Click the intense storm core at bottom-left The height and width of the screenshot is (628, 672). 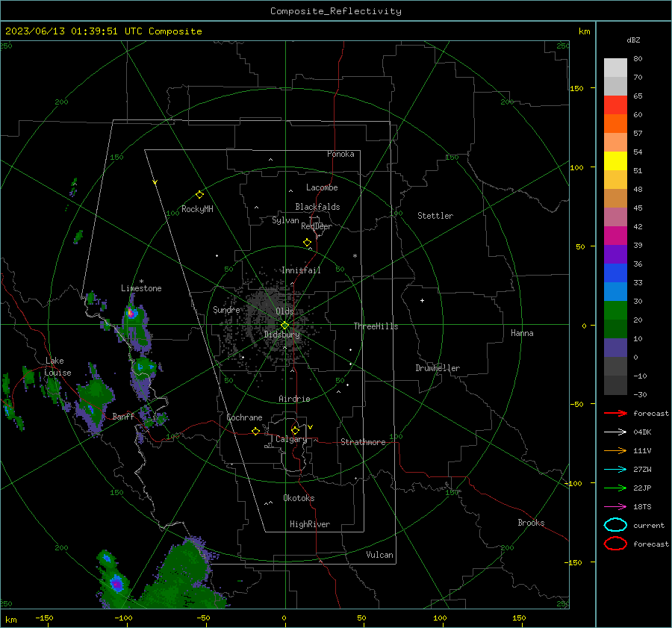pos(116,583)
